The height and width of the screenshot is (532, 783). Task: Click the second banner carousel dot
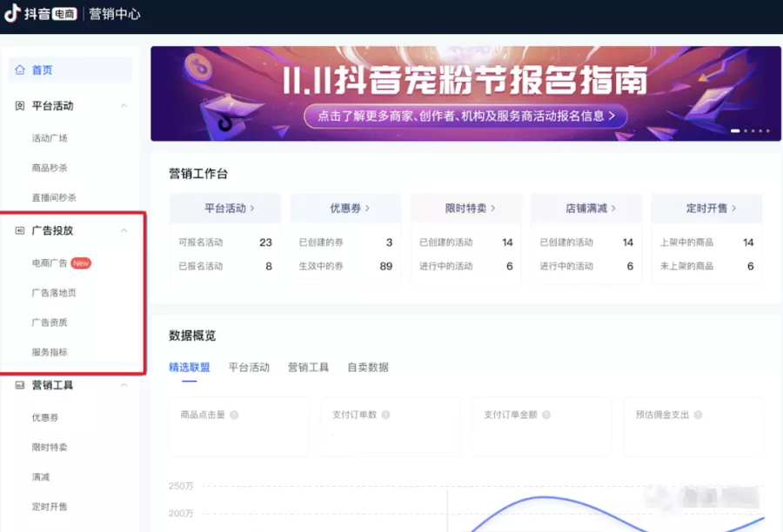(746, 131)
